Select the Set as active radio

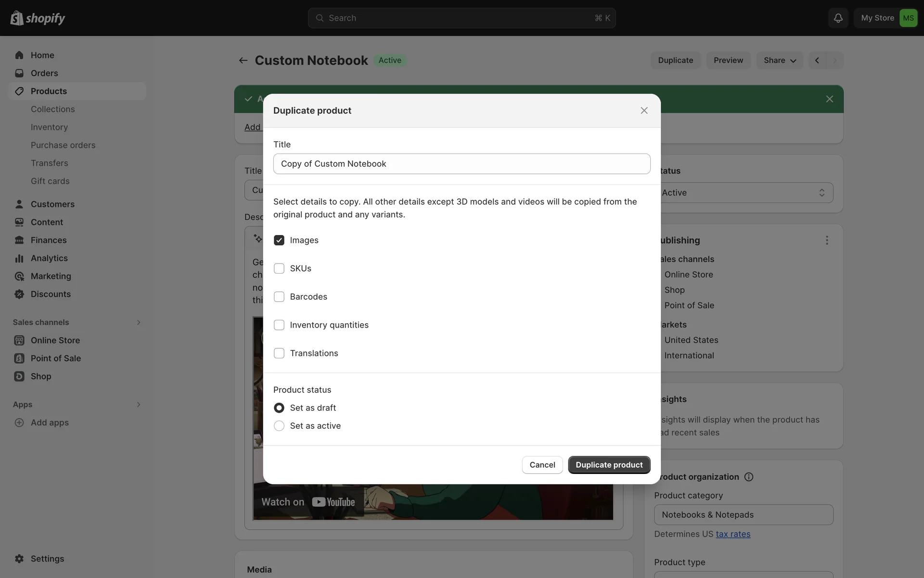[279, 426]
